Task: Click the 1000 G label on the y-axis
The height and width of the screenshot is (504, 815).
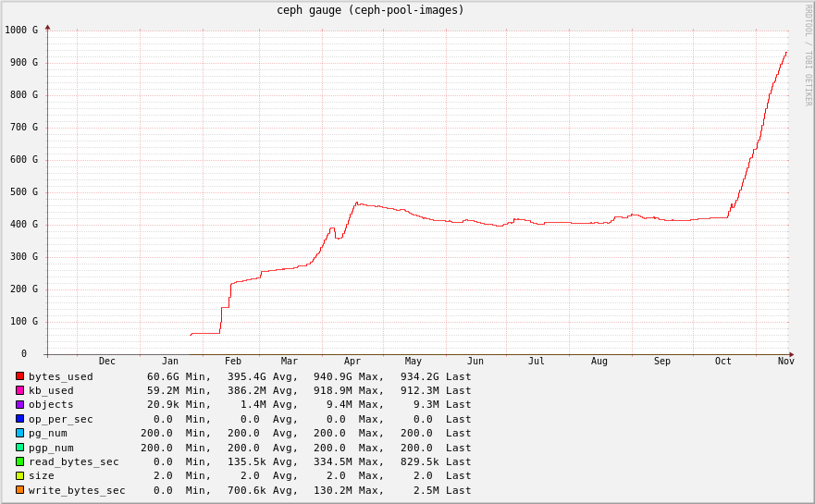Action: (21, 30)
